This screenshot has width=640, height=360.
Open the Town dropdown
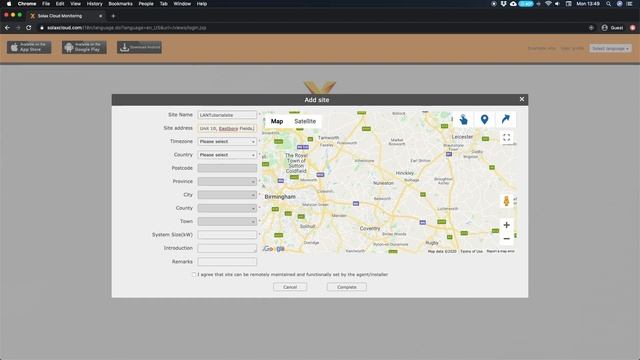[x=227, y=221]
